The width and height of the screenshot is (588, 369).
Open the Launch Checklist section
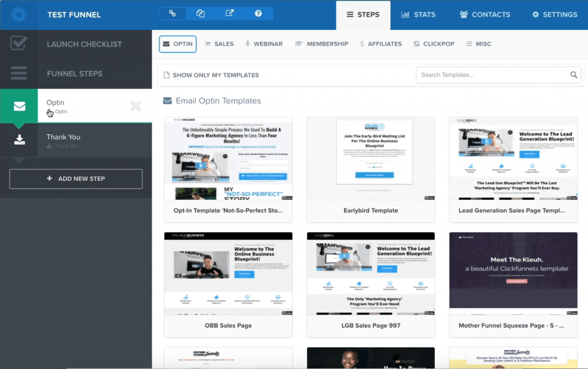[84, 44]
